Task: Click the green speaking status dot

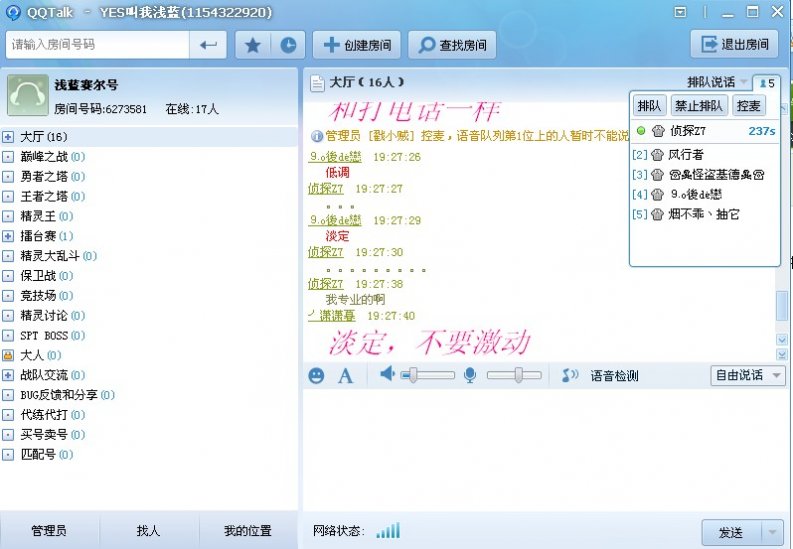Action: click(641, 131)
